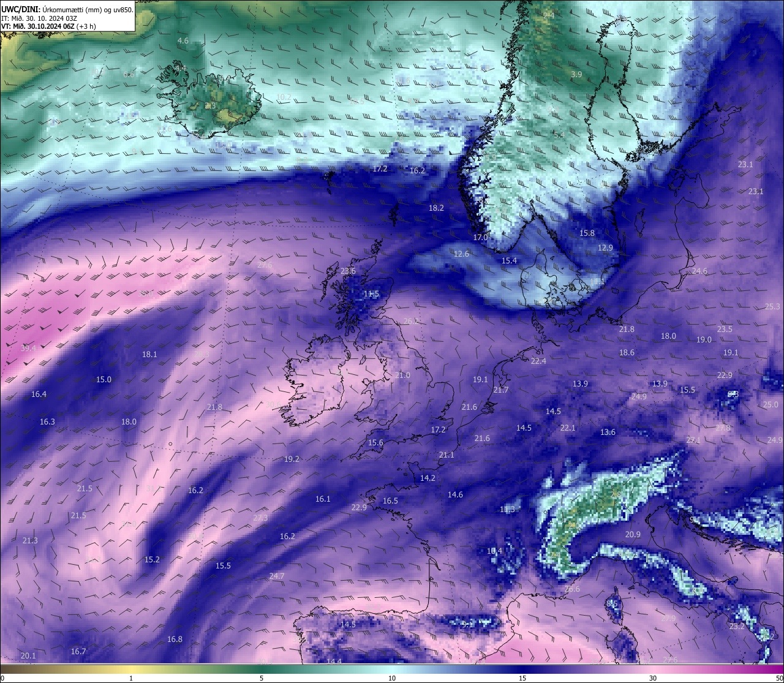Image resolution: width=784 pixels, height=683 pixels.
Task: Select the 23.5 value label
Action: coord(725,329)
